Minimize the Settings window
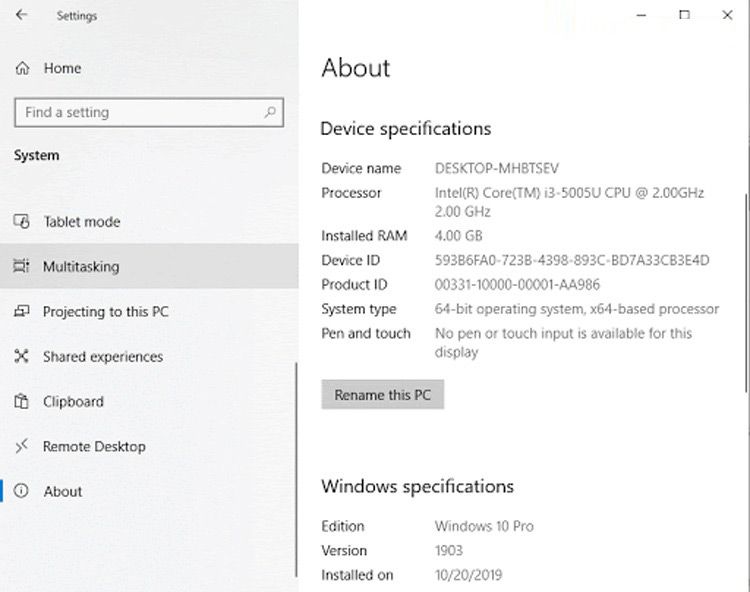The width and height of the screenshot is (750, 592). tap(641, 15)
